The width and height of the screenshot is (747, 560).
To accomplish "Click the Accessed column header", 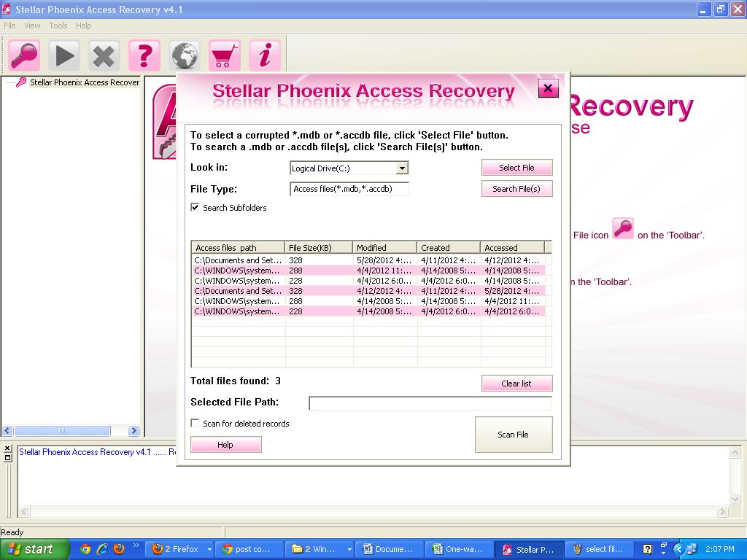I will pos(513,248).
